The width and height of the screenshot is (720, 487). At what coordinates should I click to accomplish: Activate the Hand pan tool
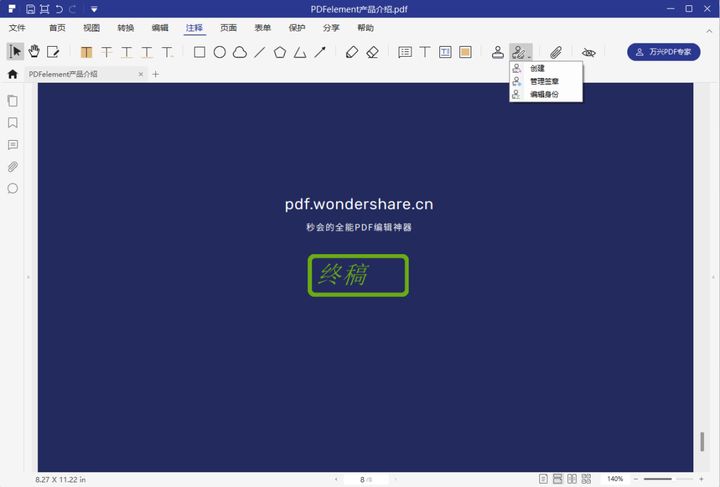coord(34,51)
